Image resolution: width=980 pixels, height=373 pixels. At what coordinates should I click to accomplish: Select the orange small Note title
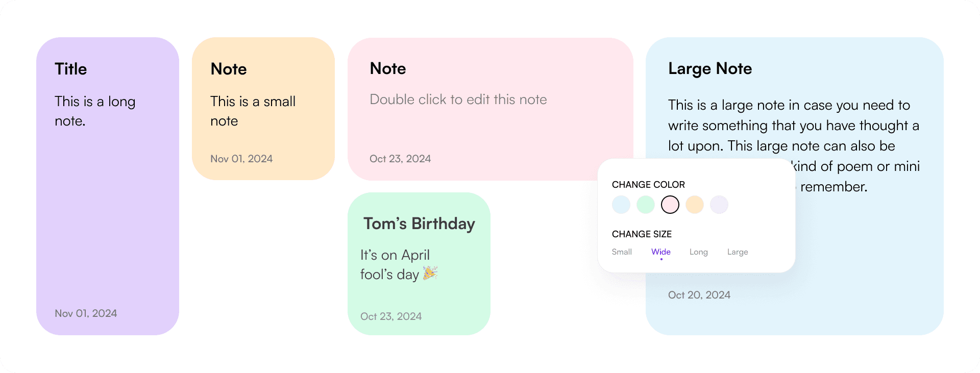tap(229, 69)
